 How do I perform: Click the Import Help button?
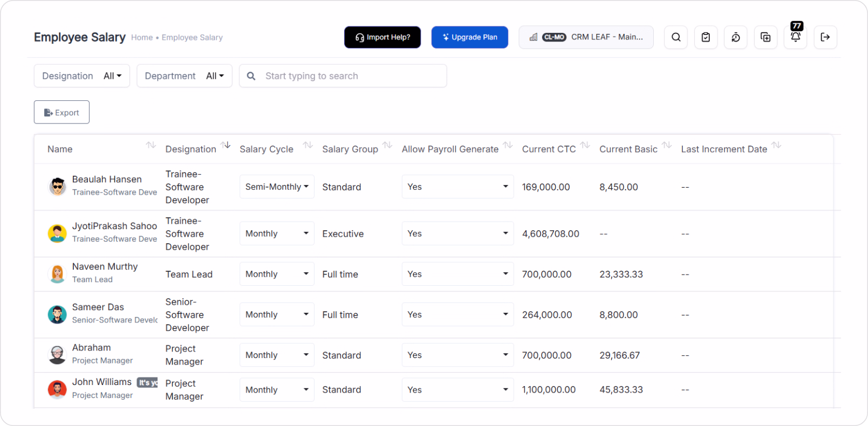point(382,37)
